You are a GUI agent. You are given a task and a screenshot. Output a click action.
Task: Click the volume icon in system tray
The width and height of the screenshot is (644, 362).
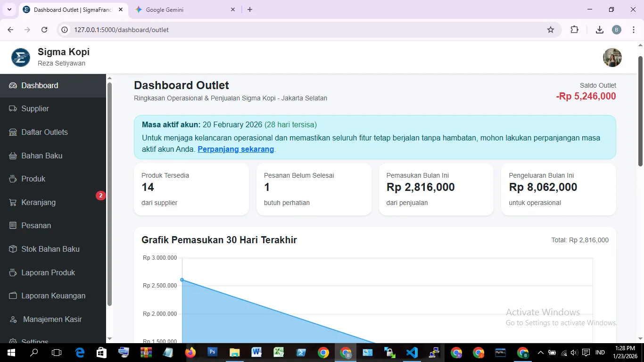click(574, 353)
